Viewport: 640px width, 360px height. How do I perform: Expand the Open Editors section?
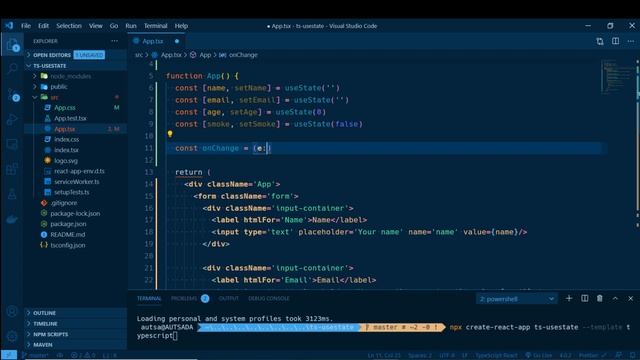pyautogui.click(x=76, y=55)
